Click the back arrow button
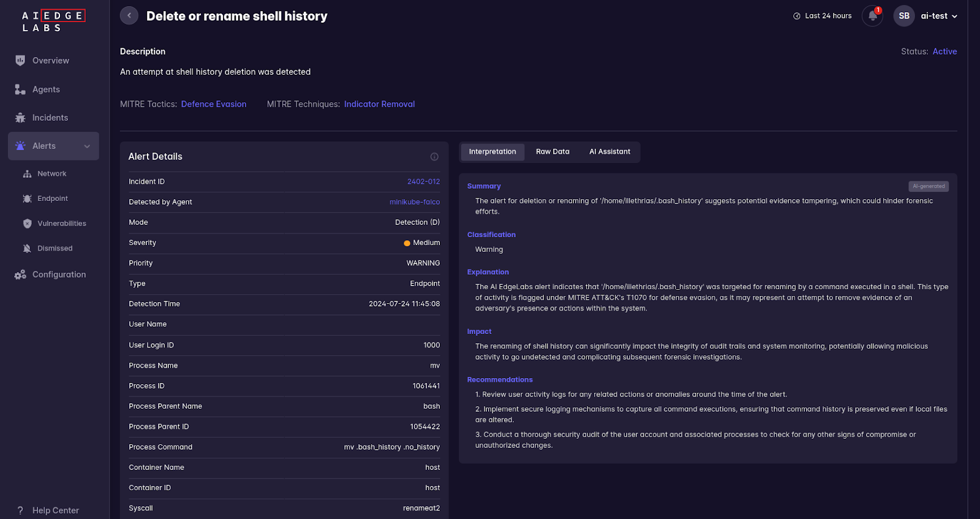 [129, 15]
